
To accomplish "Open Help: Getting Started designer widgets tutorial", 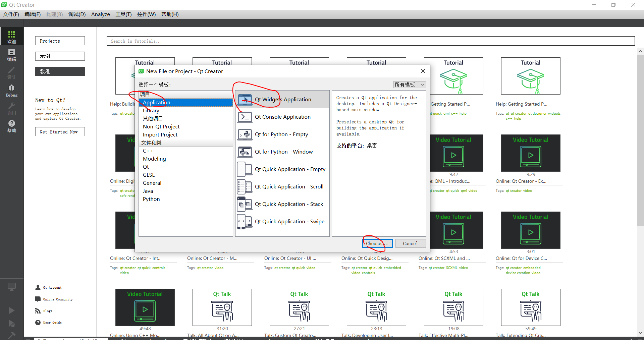I will (x=531, y=76).
